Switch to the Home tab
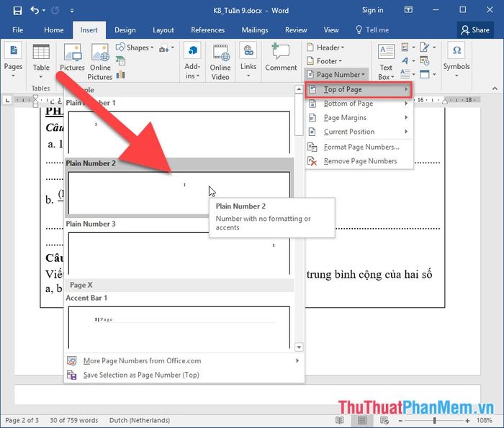 (x=54, y=30)
